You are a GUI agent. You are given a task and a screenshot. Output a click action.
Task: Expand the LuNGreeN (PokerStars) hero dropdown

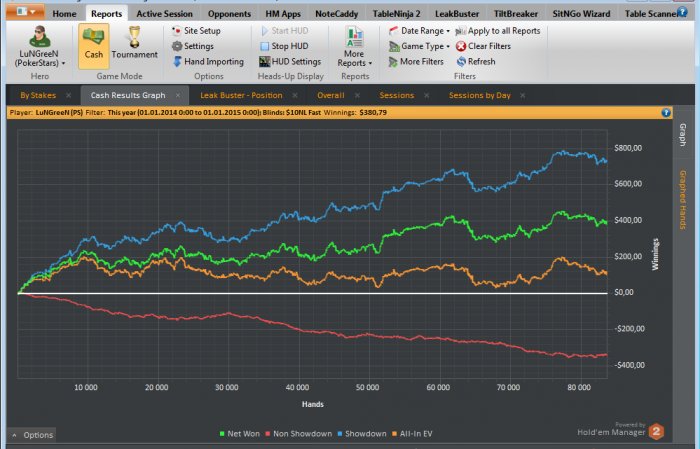click(39, 58)
